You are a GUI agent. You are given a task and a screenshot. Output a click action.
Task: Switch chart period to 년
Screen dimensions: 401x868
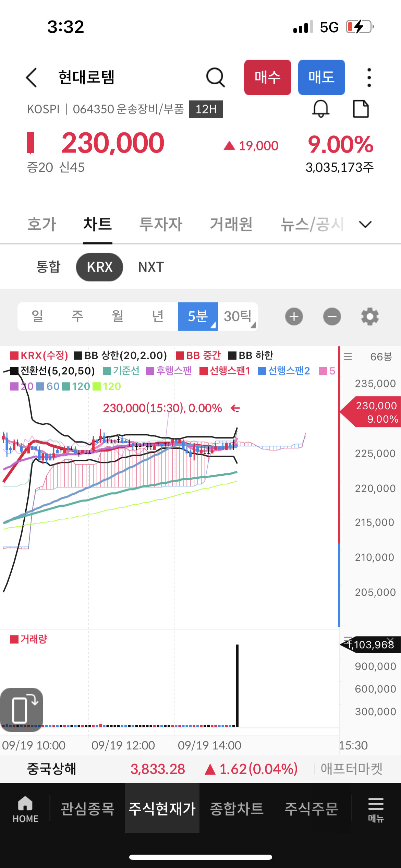pyautogui.click(x=158, y=316)
